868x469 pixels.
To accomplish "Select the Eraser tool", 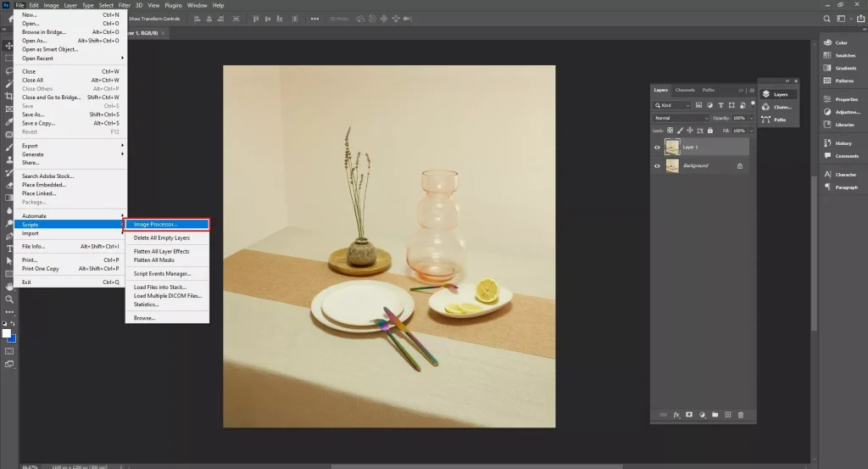I will [x=8, y=186].
